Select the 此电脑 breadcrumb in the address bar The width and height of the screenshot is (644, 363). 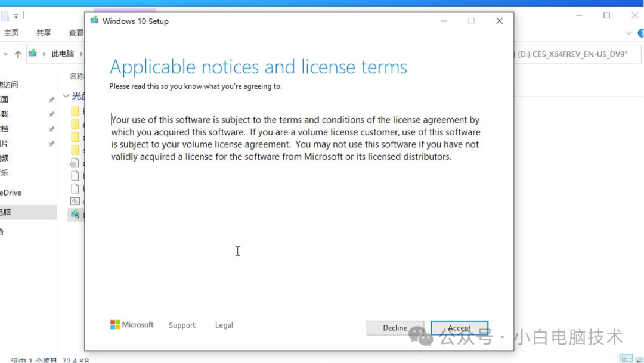[x=63, y=54]
